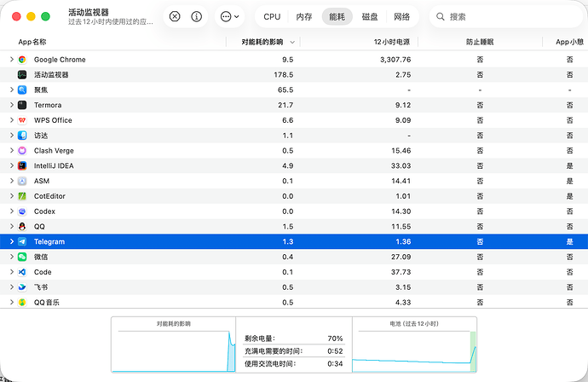The image size is (588, 382).
Task: Click the WPS Office app icon
Action: 22,120
